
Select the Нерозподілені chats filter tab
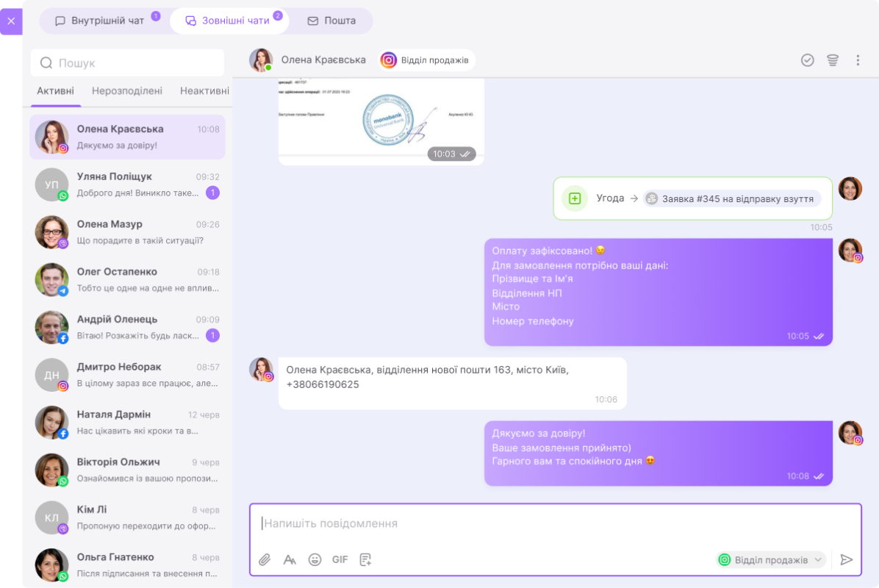pyautogui.click(x=127, y=91)
